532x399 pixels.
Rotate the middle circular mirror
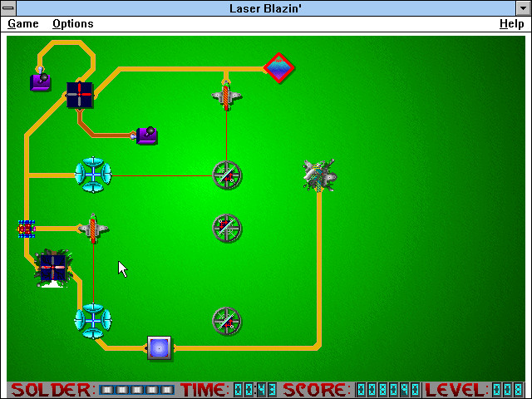[227, 228]
